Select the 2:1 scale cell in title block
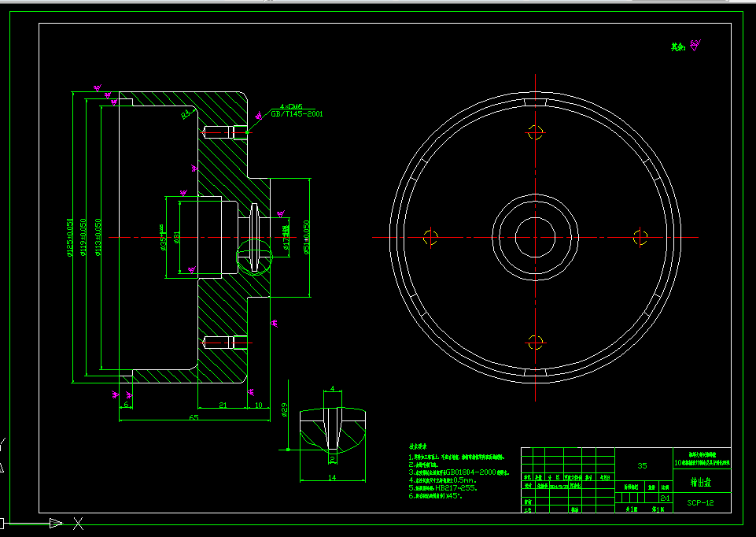Image resolution: width=756 pixels, height=537 pixels. point(665,498)
